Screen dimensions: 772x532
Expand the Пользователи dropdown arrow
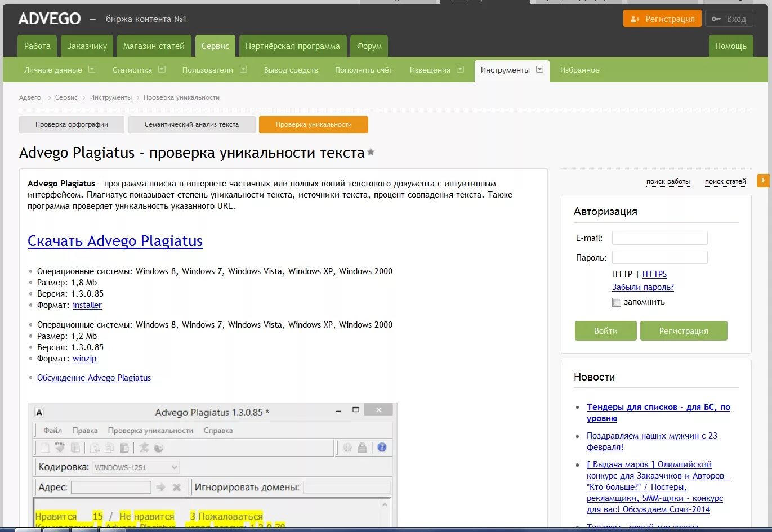[x=243, y=69]
